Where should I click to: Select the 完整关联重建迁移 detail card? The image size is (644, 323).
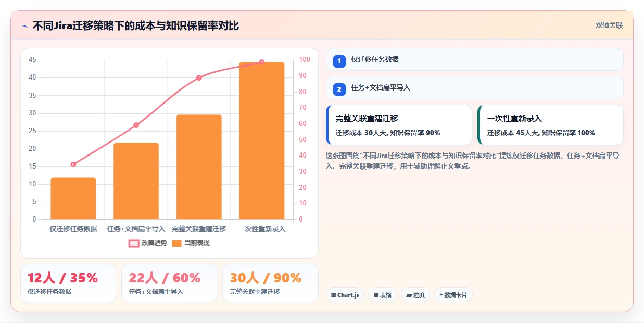pyautogui.click(x=399, y=125)
